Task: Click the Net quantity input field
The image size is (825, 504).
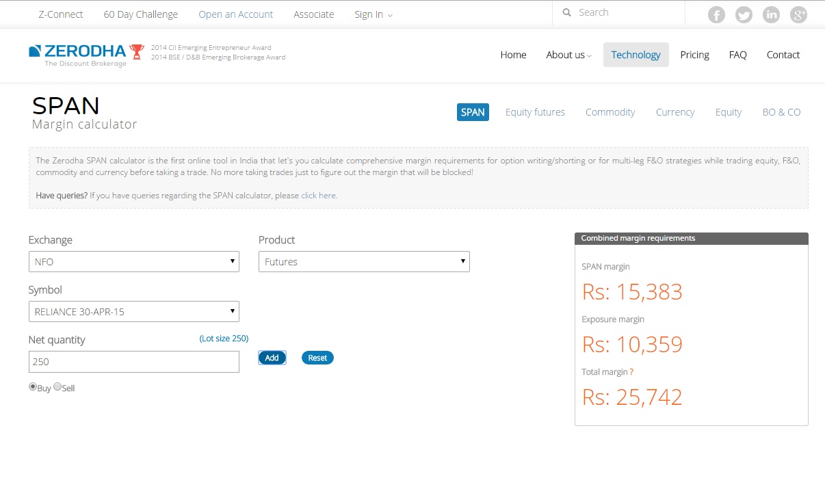Action: coord(134,362)
